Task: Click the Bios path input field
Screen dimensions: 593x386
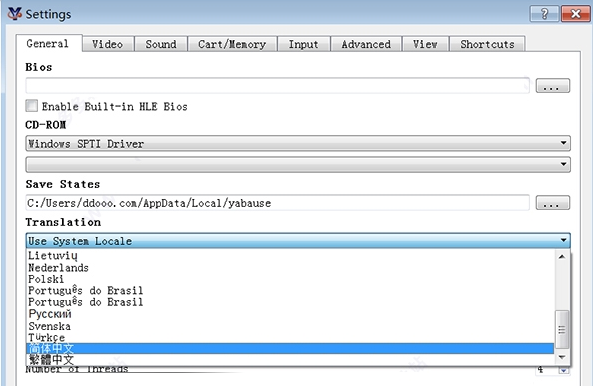Action: pyautogui.click(x=278, y=85)
